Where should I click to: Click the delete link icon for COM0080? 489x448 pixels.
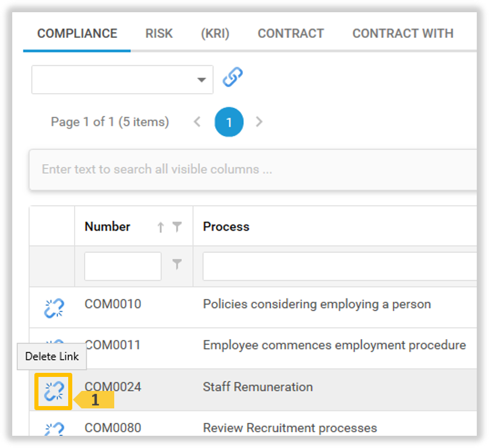[x=54, y=430]
